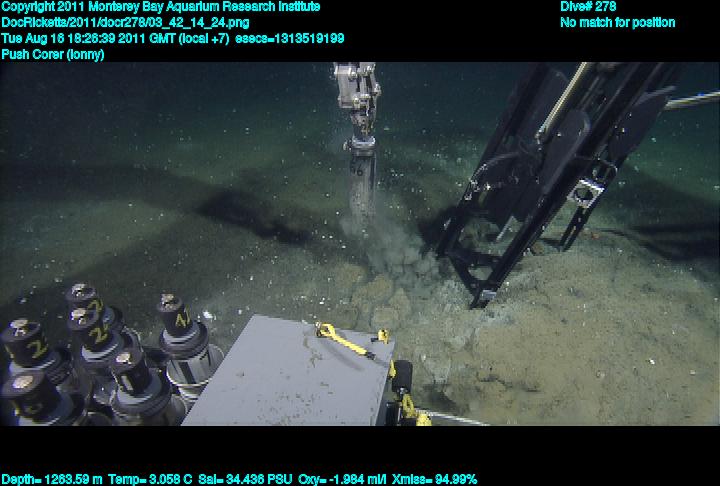Click the gray sample box lid
This screenshot has width=720, height=486.
click(x=290, y=370)
